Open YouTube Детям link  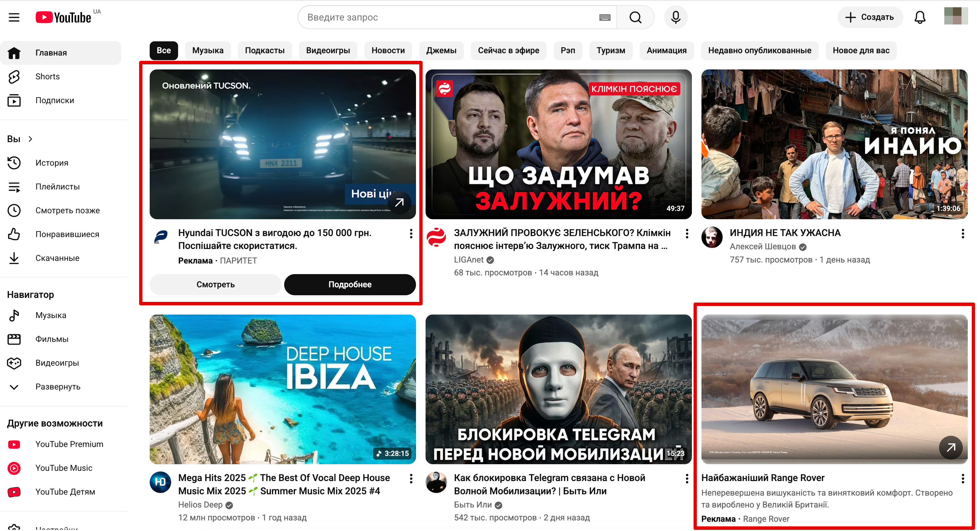(x=61, y=492)
